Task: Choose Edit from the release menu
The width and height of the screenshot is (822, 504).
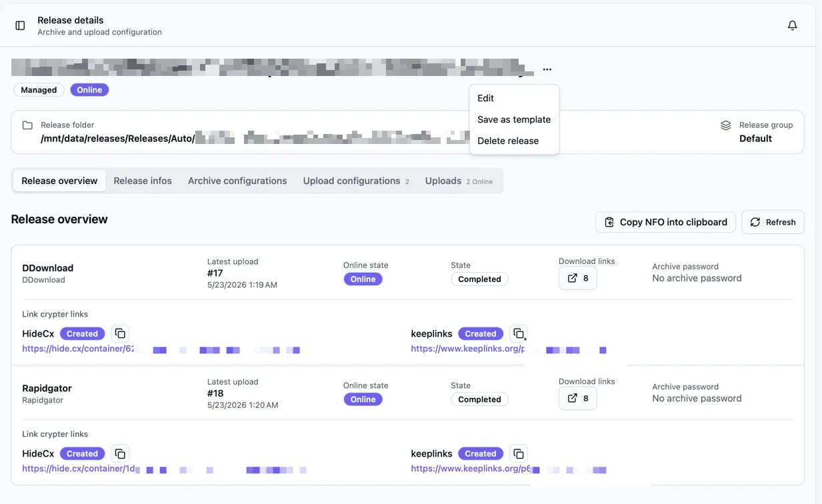Action: 514,98
